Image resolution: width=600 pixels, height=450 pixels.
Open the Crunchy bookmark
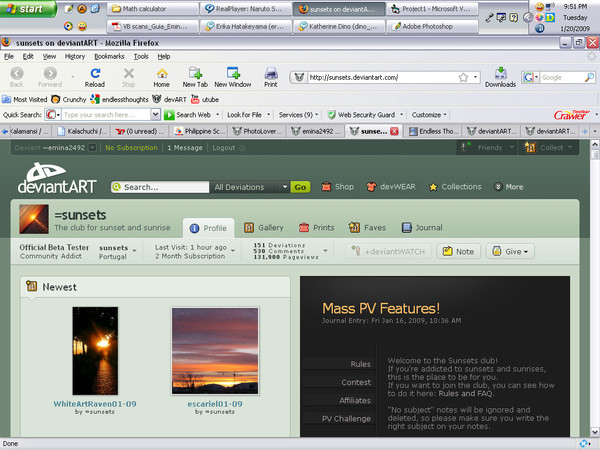point(69,99)
